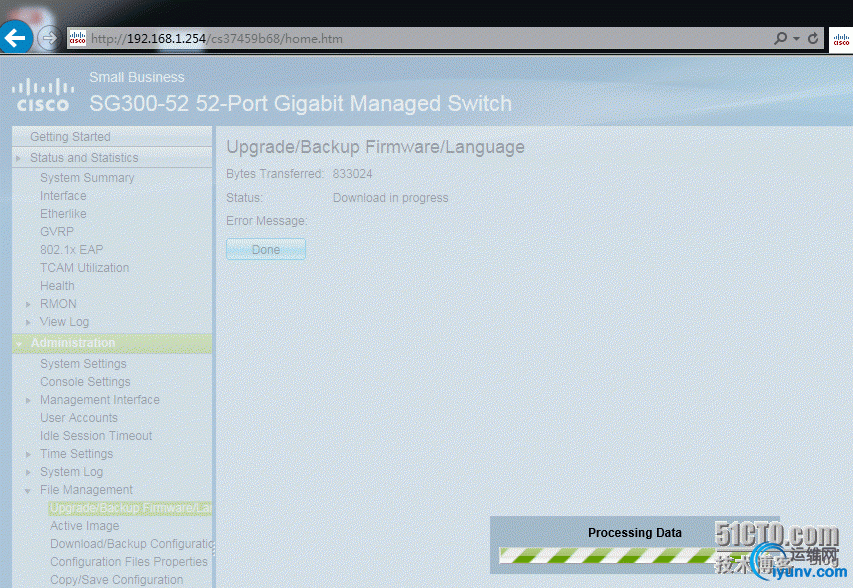Open System Summary page
This screenshot has height=588, width=853.
pos(87,178)
